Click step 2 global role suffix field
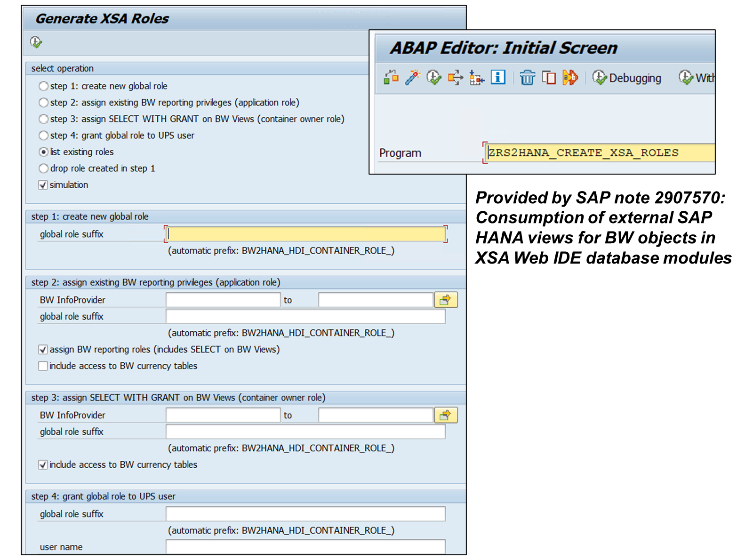Screen dimensions: 753x560 [x=305, y=316]
